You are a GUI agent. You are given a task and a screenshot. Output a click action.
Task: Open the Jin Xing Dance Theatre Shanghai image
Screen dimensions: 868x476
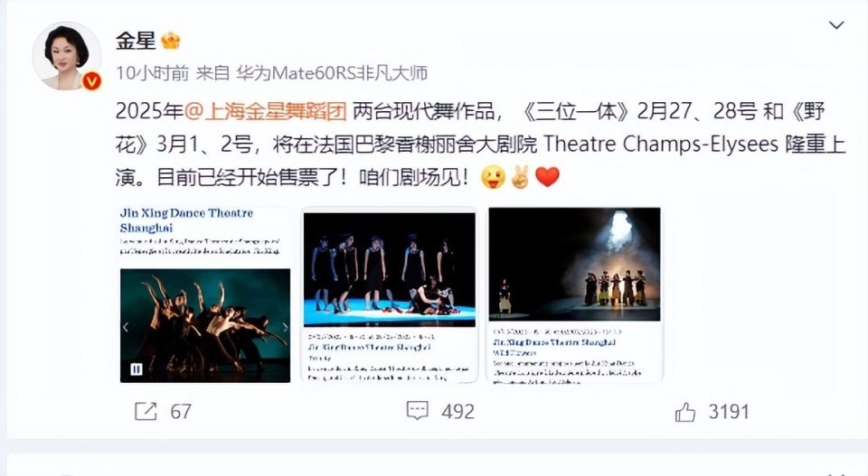coord(205,294)
